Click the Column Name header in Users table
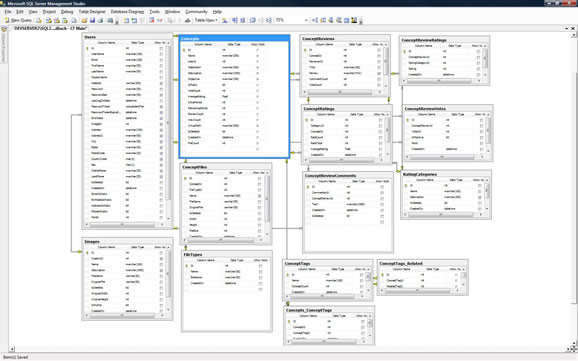Screen dimensions: 578x361 pyautogui.click(x=107, y=43)
